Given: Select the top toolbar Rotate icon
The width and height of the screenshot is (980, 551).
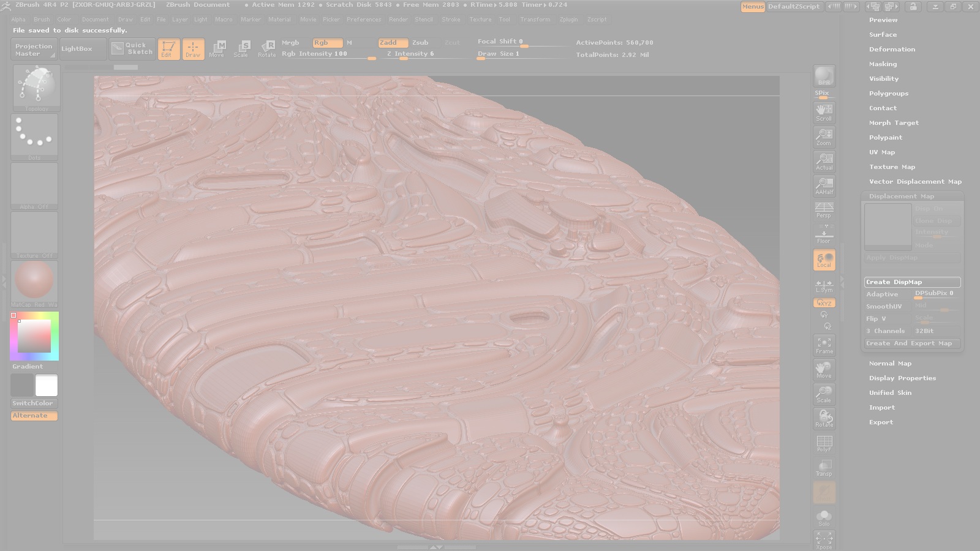Looking at the screenshot, I should coord(266,49).
